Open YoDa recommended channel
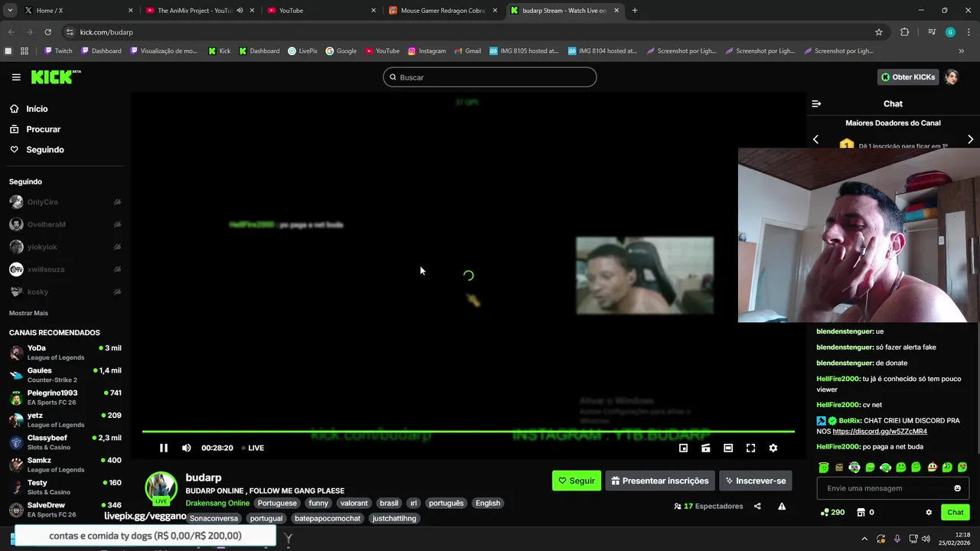The height and width of the screenshot is (551, 980). click(64, 353)
